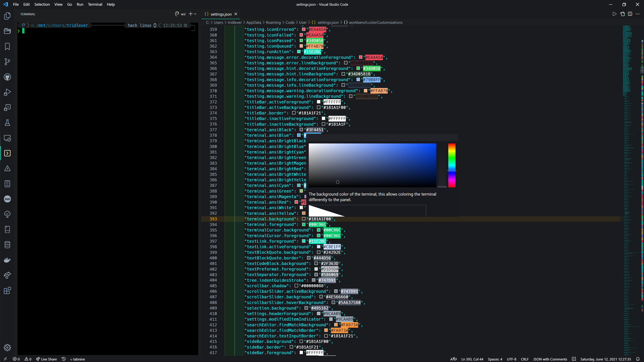Screen dimensions: 644x362
Task: Click JSON with Comments language mode selector
Action: click(x=550, y=359)
